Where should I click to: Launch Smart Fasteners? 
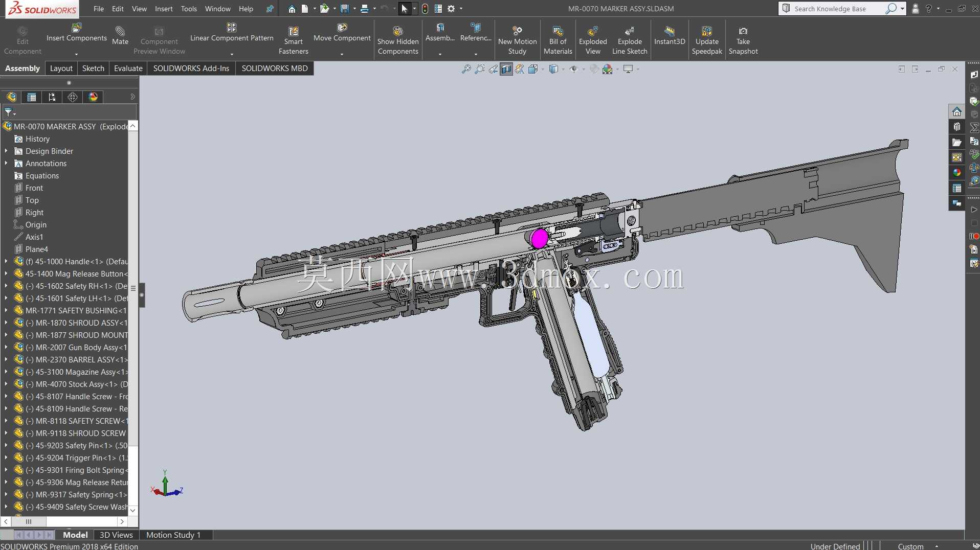293,40
